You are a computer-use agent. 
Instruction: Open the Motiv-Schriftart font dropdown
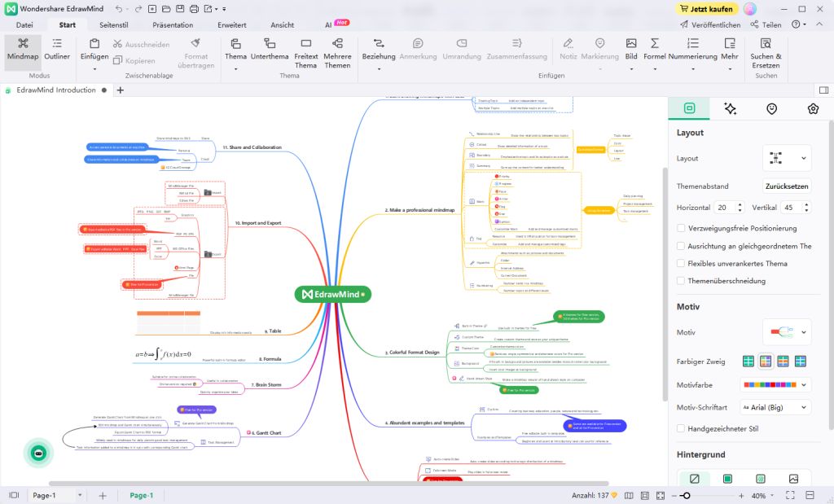(x=775, y=406)
